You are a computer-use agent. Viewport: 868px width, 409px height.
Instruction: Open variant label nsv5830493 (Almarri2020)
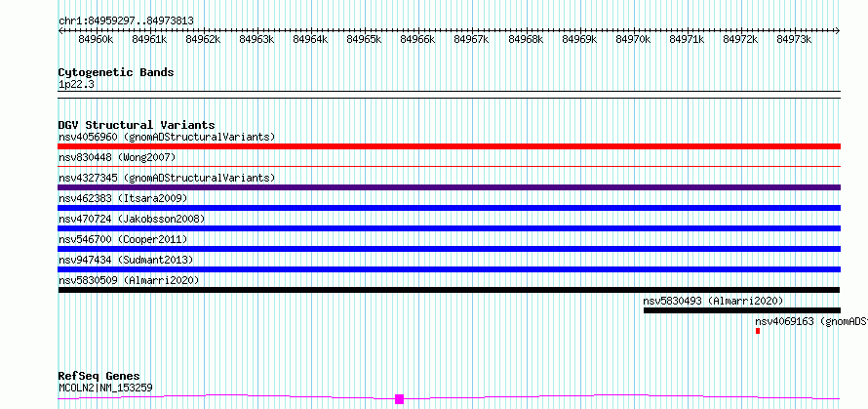point(713,301)
